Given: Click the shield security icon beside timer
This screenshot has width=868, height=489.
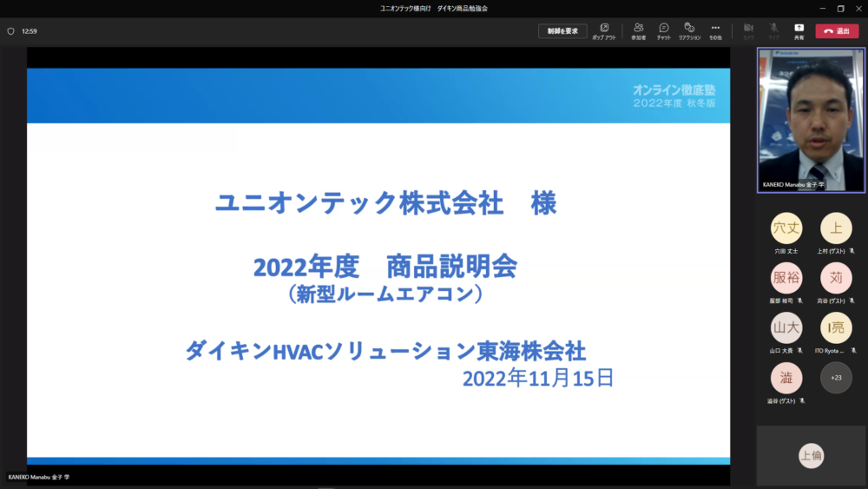Looking at the screenshot, I should [x=10, y=31].
